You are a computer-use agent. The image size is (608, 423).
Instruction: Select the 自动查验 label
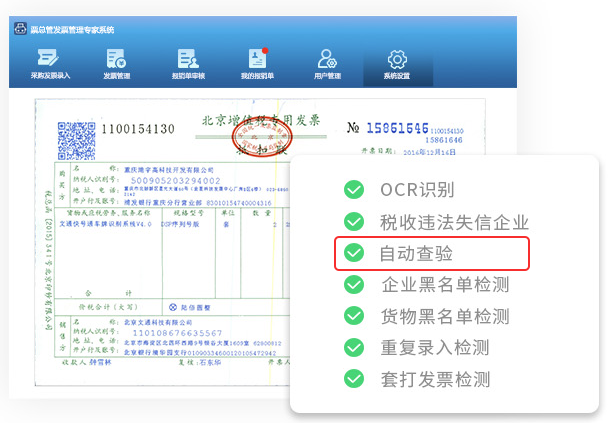tap(416, 254)
